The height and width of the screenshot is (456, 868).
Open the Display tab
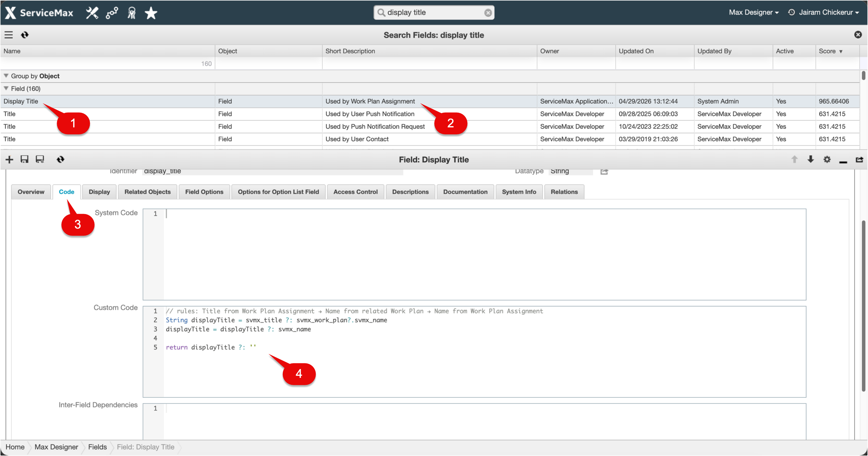click(99, 192)
